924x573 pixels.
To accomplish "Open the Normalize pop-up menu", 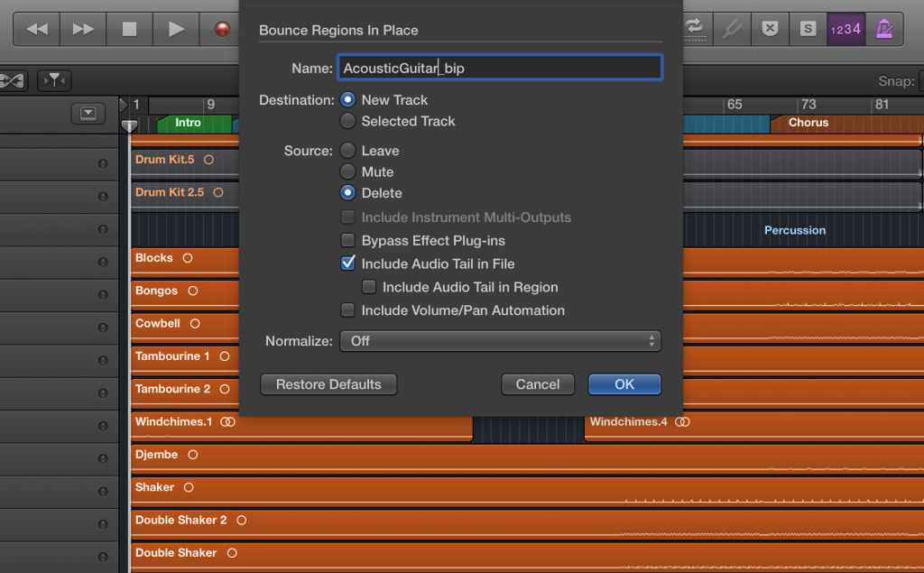I will (x=500, y=341).
